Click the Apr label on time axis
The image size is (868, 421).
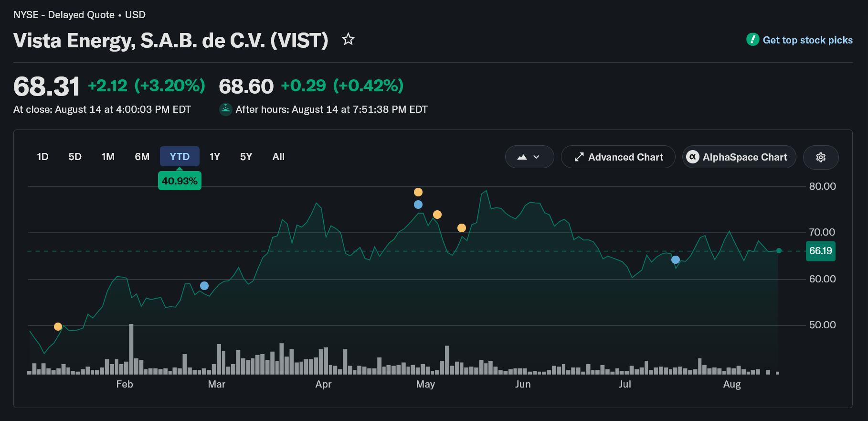(323, 384)
